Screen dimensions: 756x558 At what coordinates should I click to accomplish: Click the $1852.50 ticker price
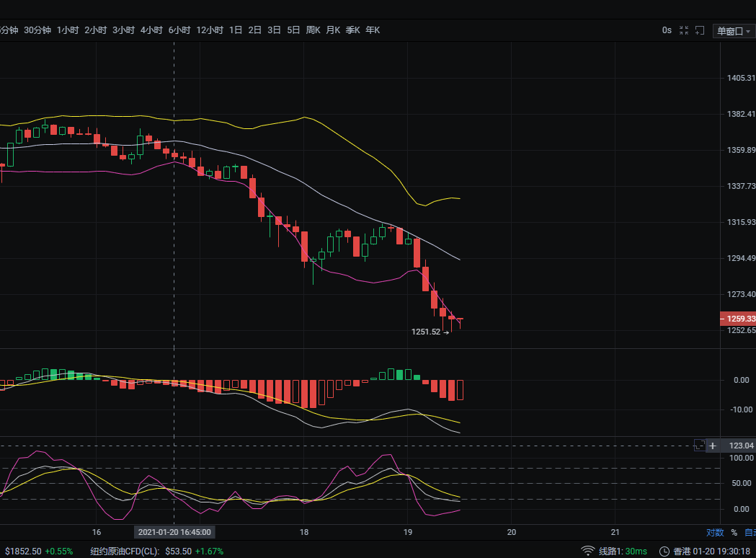click(23, 551)
